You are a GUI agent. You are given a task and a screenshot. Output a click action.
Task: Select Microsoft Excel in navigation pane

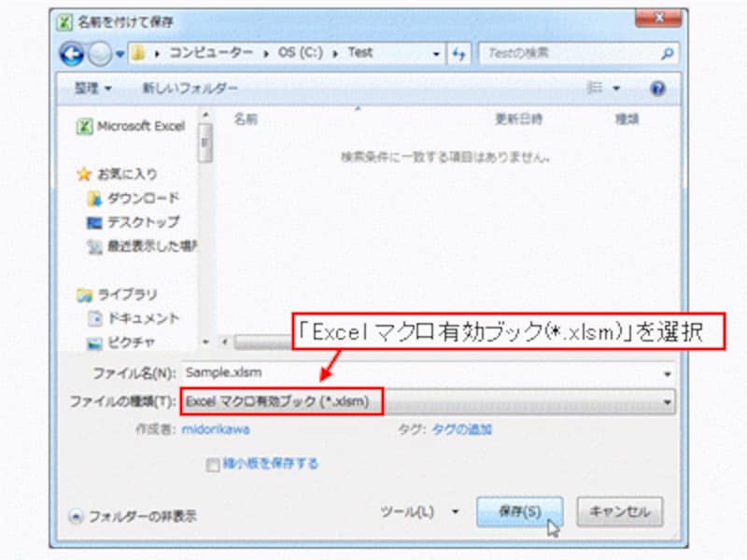141,126
